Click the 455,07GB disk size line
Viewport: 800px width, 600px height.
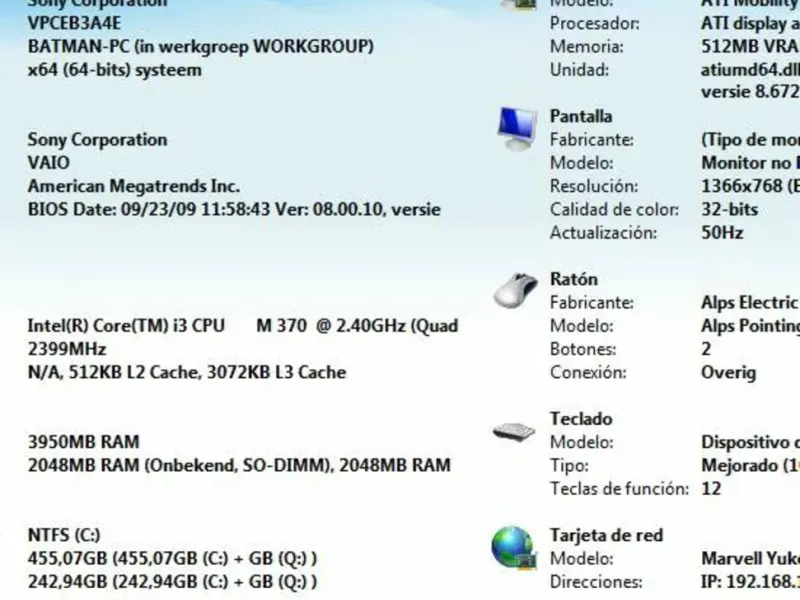(x=172, y=558)
